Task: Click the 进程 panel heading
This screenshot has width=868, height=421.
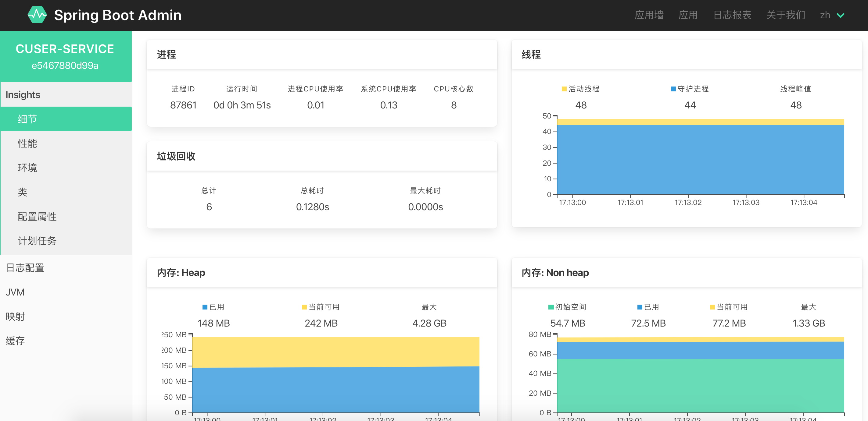Action: [167, 55]
